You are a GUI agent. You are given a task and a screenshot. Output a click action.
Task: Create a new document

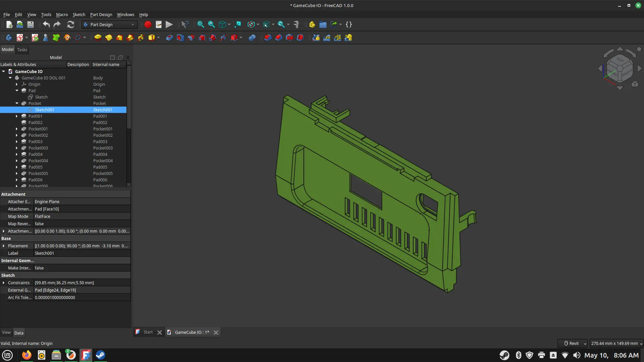pos(9,24)
